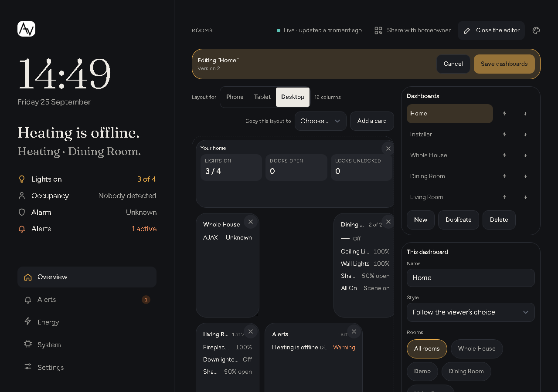Viewport: 558px width, 392px height.
Task: Click Add a card button
Action: pyautogui.click(x=372, y=121)
